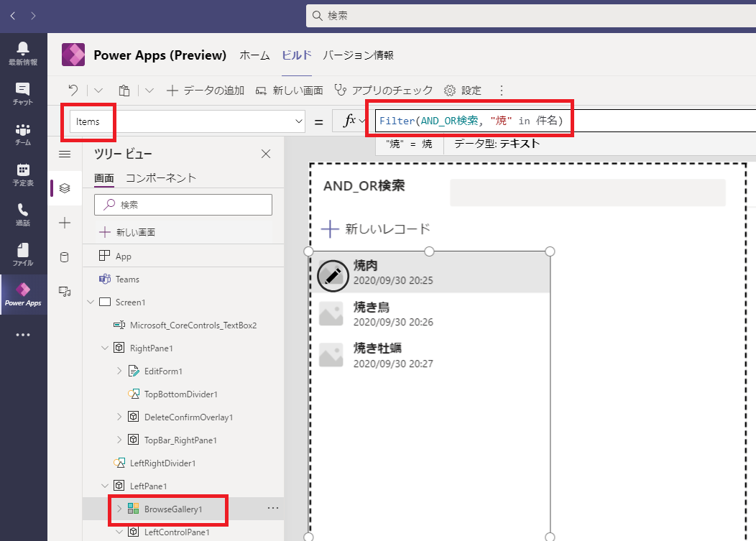The height and width of the screenshot is (541, 756).
Task: Click 新しいレコード in the app canvas
Action: pos(376,229)
